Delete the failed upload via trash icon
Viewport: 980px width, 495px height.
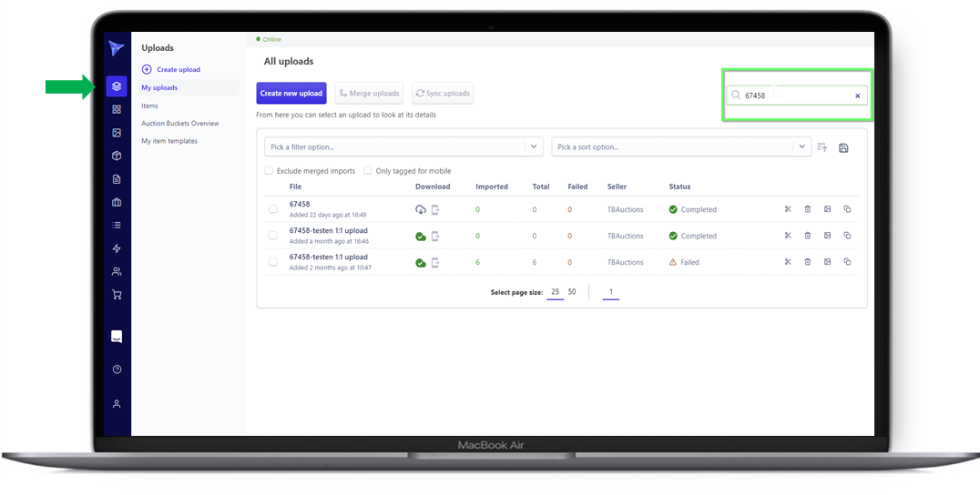tap(808, 262)
